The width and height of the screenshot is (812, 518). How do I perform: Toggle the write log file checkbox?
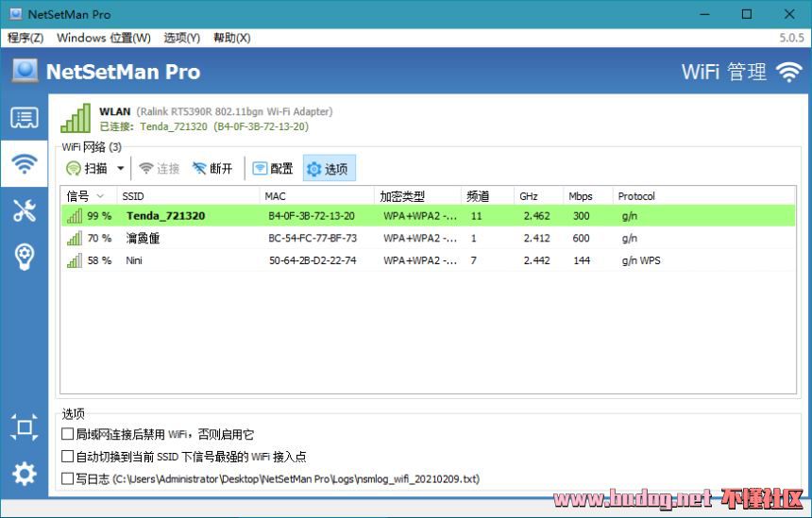(x=67, y=479)
